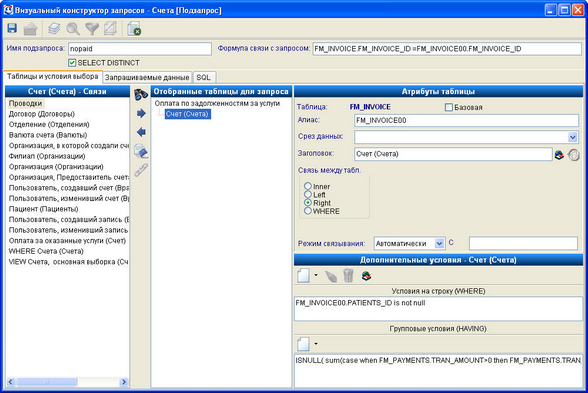Open the Режим связывания Автоматически dropdown

[439, 244]
